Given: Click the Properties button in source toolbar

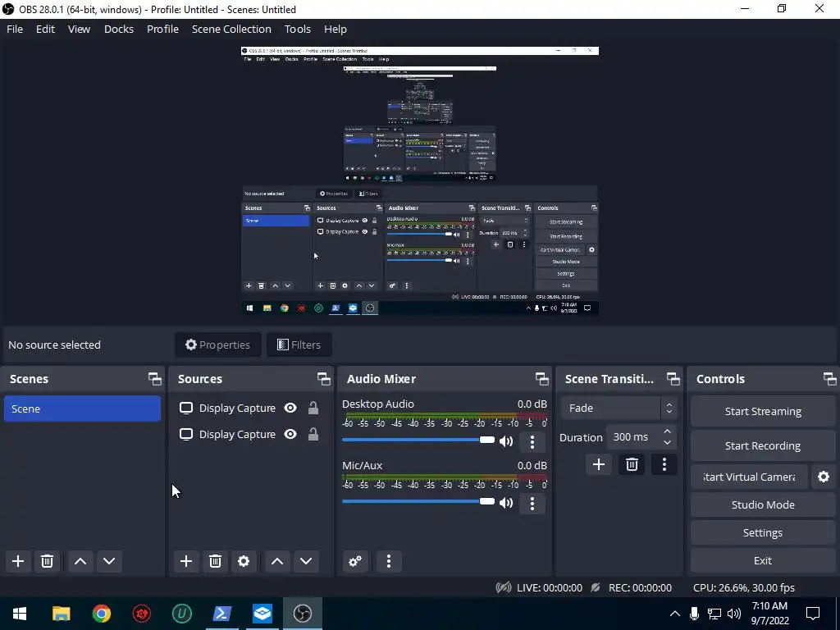Looking at the screenshot, I should pyautogui.click(x=217, y=345).
